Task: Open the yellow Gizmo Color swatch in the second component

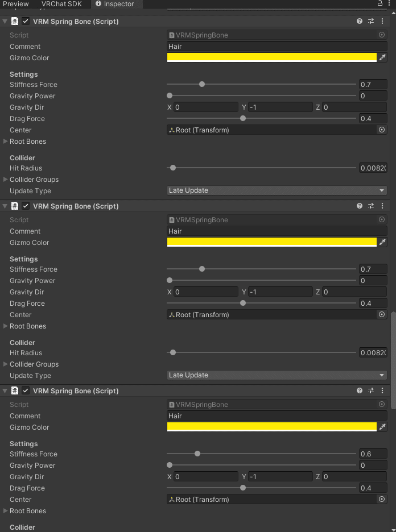Action: tap(271, 242)
